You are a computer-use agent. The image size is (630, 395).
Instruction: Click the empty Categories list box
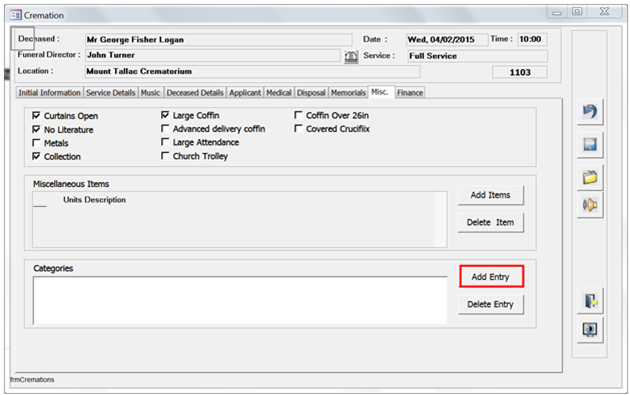click(240, 300)
